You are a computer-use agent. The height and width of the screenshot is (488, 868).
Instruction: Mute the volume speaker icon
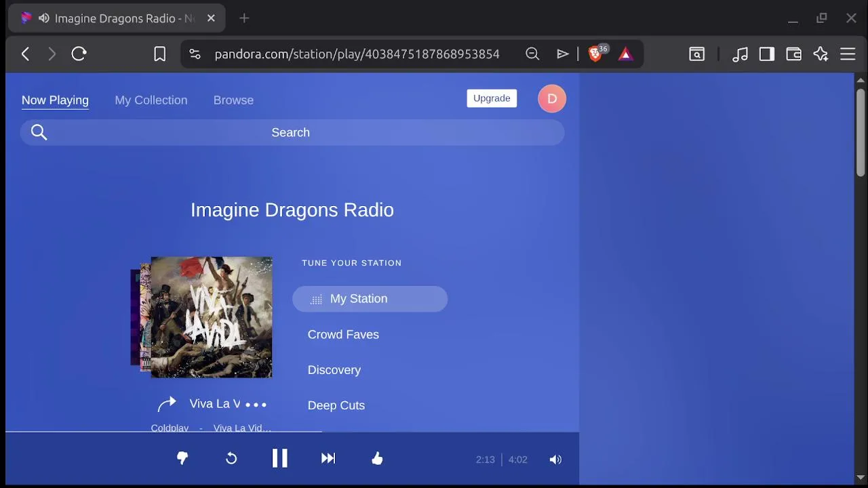click(555, 460)
